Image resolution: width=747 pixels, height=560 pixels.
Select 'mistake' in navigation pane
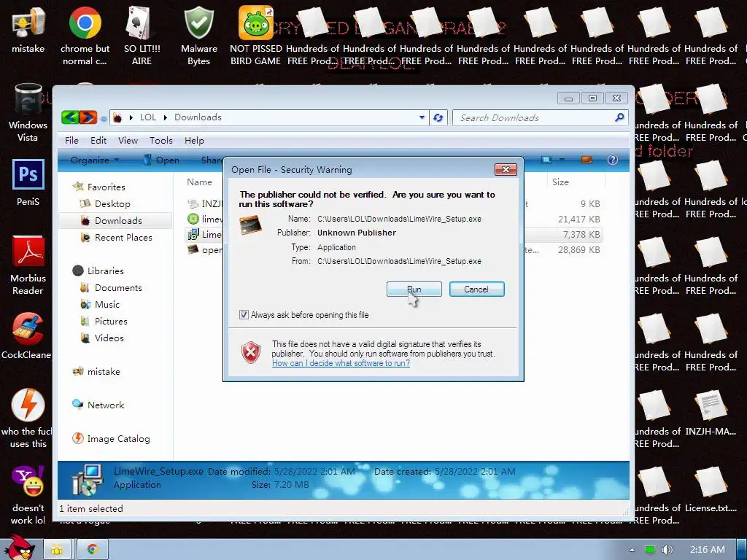coord(96,371)
